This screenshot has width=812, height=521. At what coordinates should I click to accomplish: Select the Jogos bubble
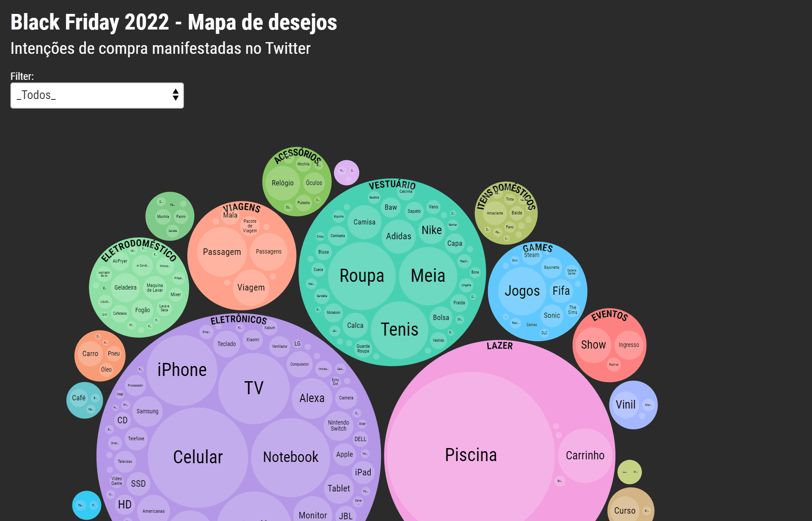[522, 291]
